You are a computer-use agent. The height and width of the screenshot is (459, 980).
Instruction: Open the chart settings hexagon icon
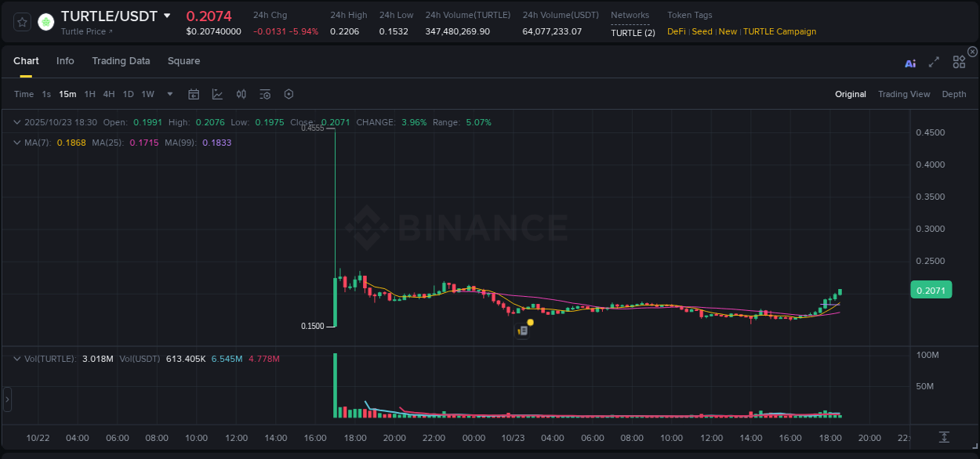pyautogui.click(x=289, y=94)
